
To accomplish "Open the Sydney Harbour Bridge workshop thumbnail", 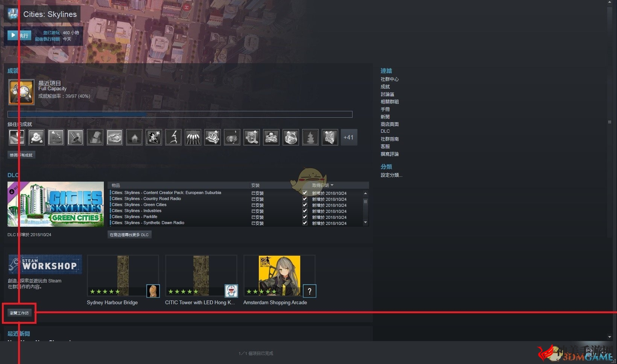I will [x=123, y=276].
